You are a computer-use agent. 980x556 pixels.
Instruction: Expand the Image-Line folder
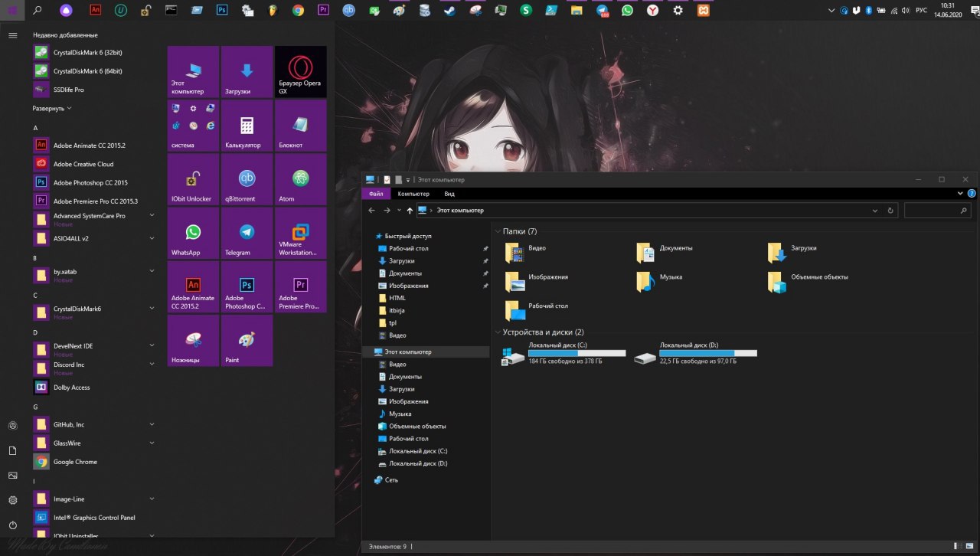click(152, 499)
